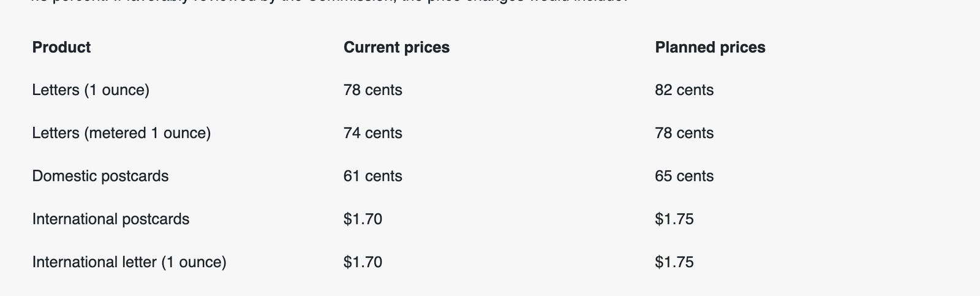Click the $1.70 current International postcards price
Viewport: 980px width, 296px height.
coord(363,219)
